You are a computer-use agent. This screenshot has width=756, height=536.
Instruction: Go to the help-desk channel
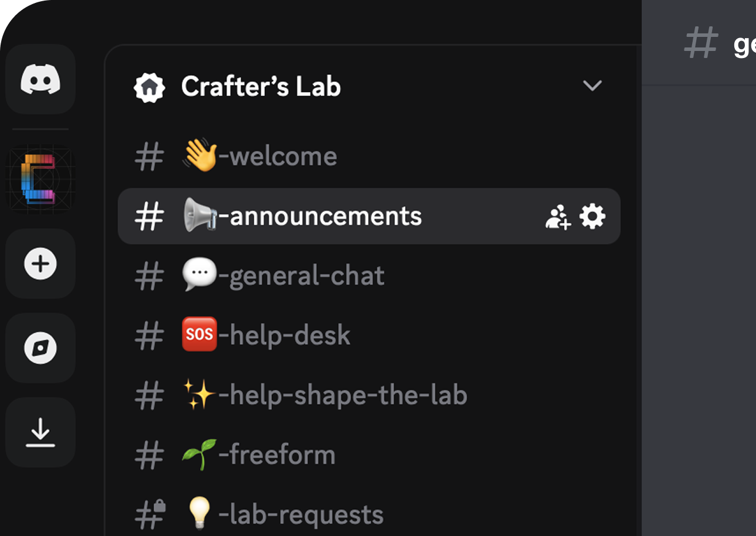(x=289, y=336)
